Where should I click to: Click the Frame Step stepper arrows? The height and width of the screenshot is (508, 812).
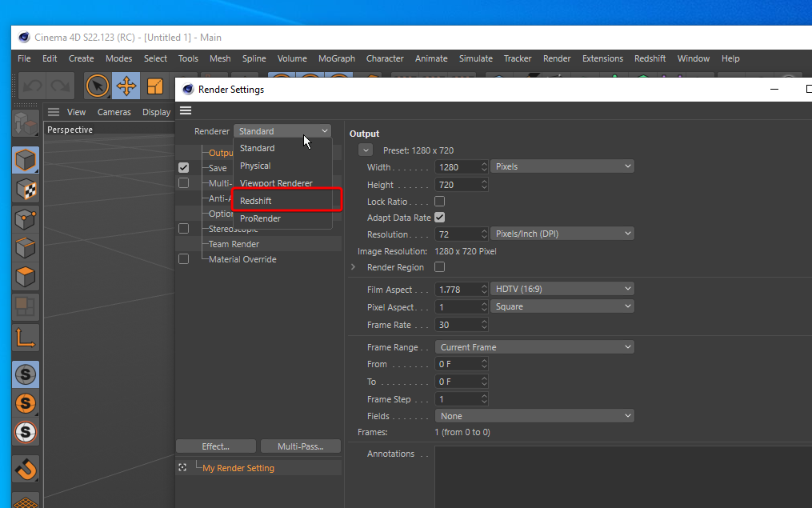click(484, 399)
